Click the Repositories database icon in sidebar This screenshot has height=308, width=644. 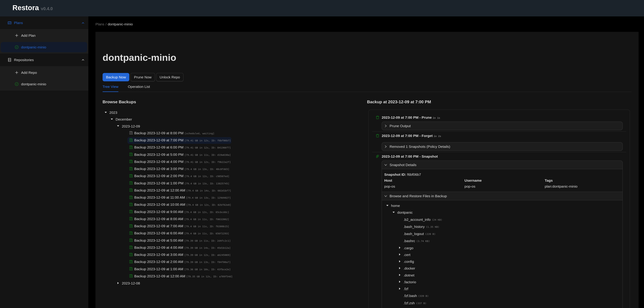pos(9,60)
